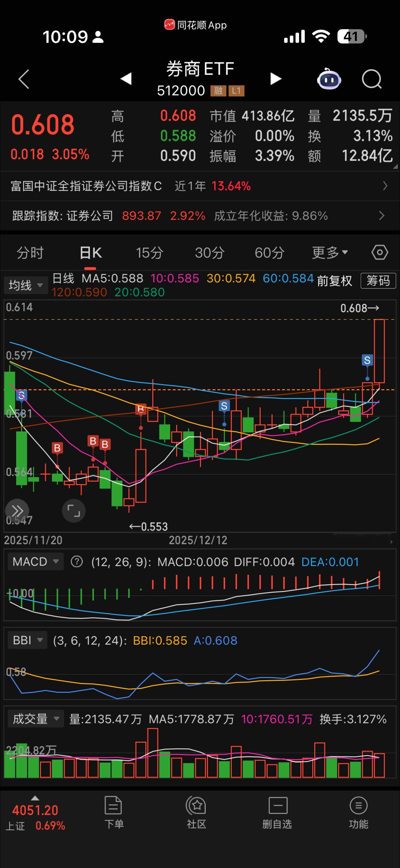Expand chart with double-arrow icon
The image size is (400, 868).
pos(17,510)
